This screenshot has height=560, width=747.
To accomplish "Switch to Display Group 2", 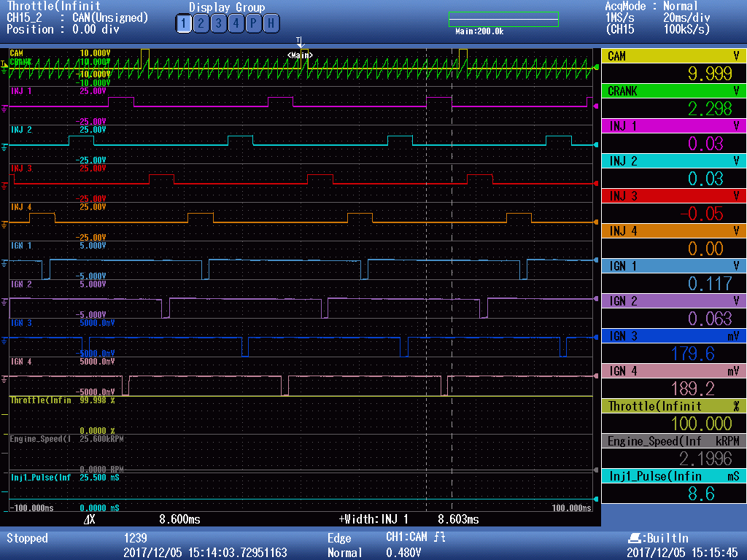I will pyautogui.click(x=201, y=23).
